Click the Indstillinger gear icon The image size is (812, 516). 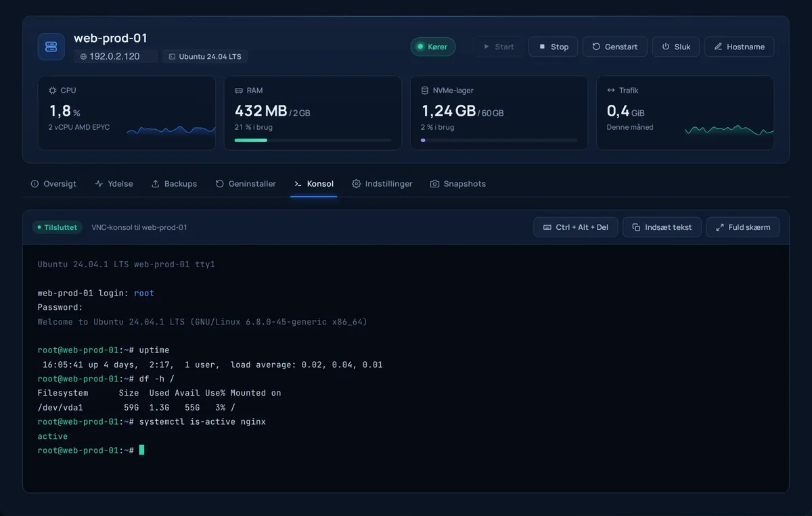(x=357, y=184)
